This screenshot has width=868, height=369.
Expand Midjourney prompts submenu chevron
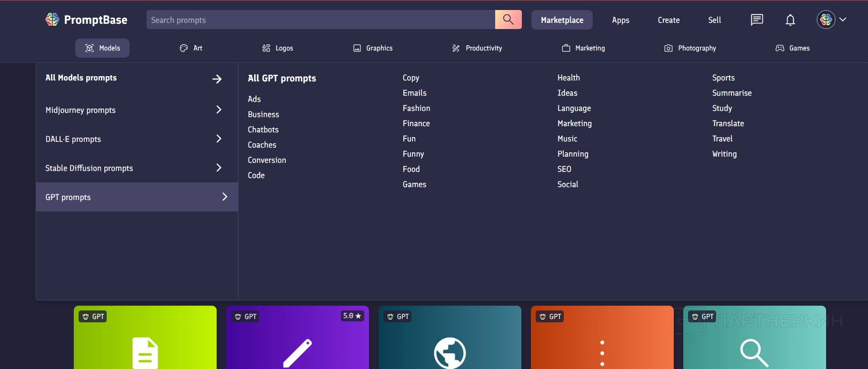click(x=219, y=110)
